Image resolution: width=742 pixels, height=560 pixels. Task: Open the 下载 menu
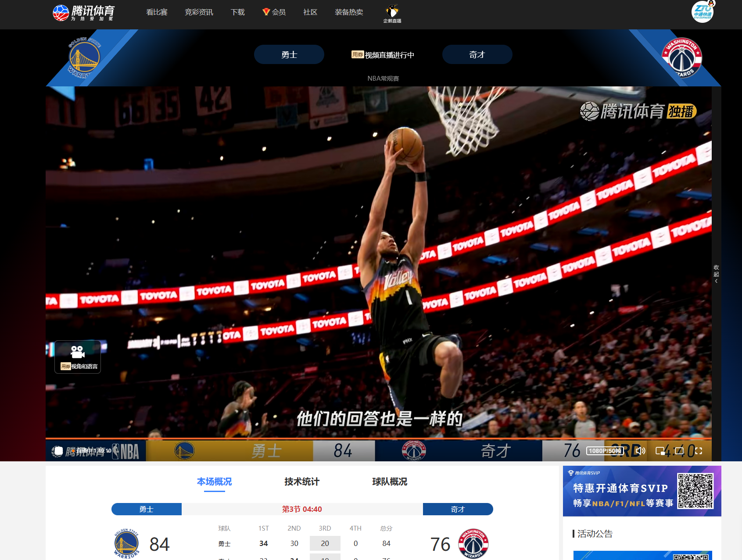(238, 12)
